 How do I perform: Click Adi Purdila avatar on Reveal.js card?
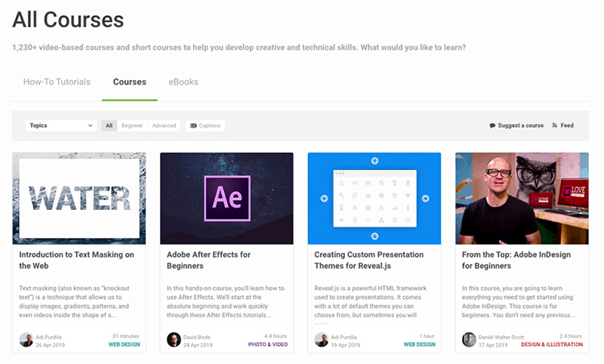[x=322, y=340]
